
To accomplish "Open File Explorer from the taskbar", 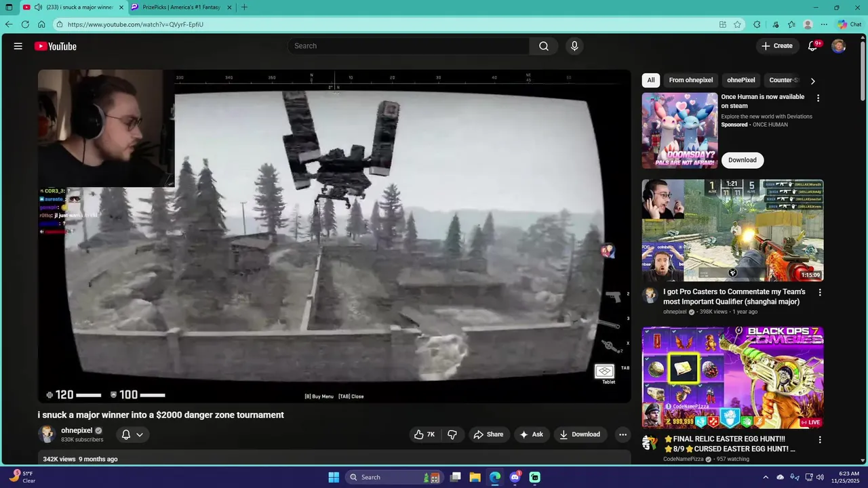I will 475,477.
